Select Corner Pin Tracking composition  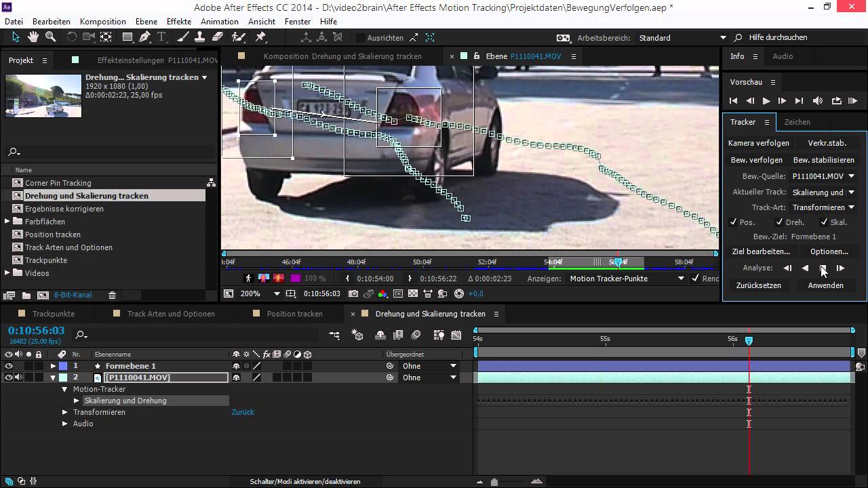58,183
